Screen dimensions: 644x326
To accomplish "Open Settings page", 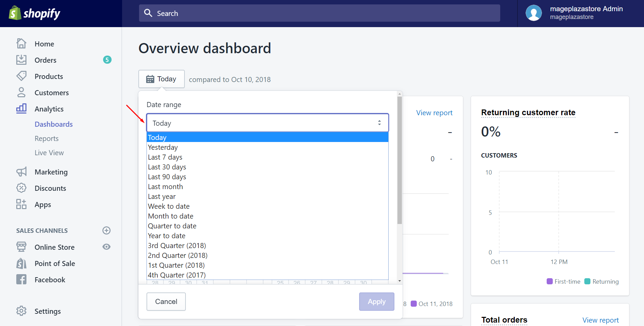I will pos(47,311).
